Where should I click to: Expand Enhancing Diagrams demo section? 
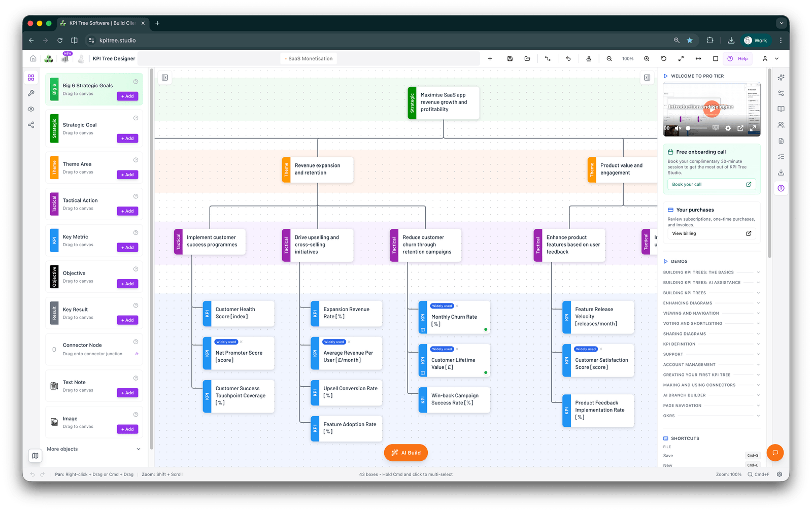click(x=711, y=303)
